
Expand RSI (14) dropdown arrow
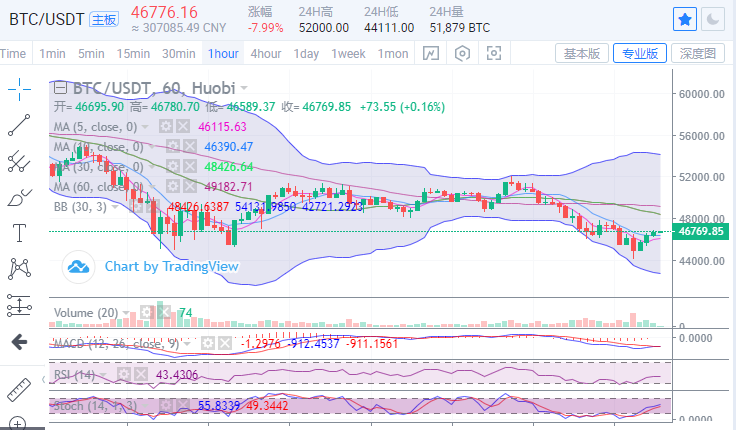[103, 375]
